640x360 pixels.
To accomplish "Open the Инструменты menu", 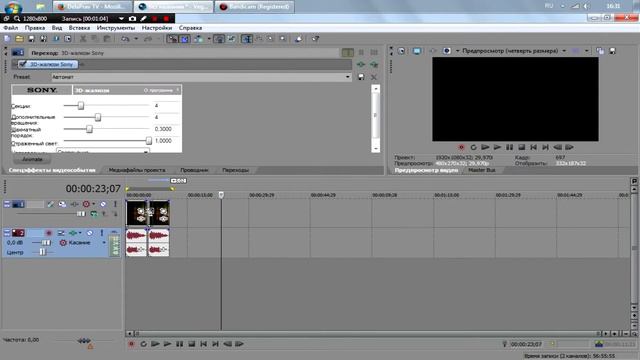I will pos(116,28).
